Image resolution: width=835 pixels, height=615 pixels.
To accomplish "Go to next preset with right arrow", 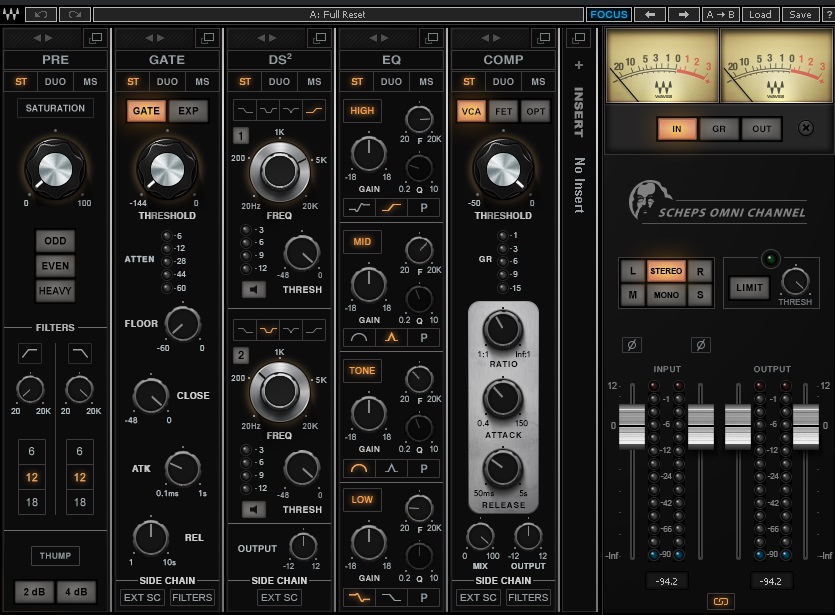I will click(683, 14).
